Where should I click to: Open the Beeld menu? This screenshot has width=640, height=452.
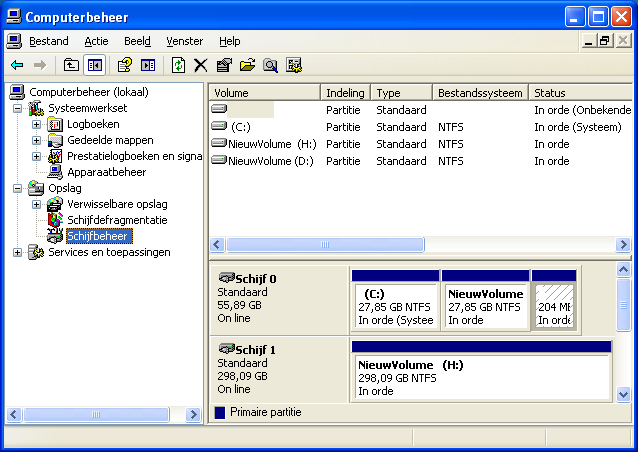[x=137, y=41]
